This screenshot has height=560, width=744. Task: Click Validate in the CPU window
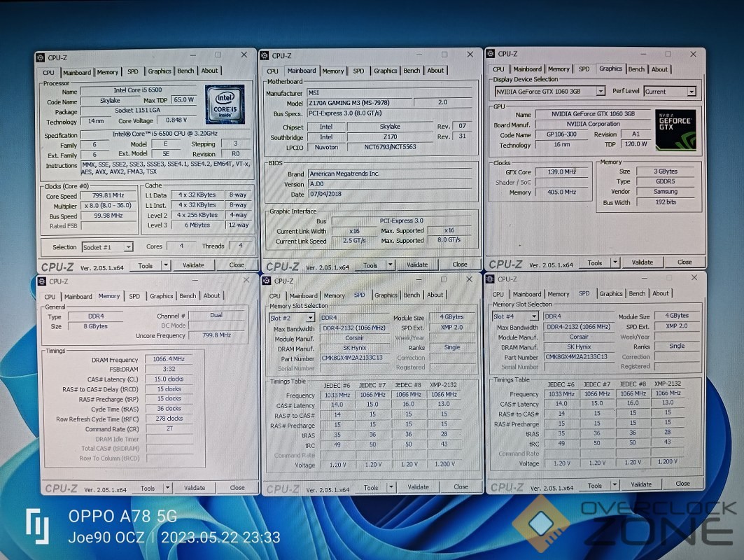click(194, 265)
